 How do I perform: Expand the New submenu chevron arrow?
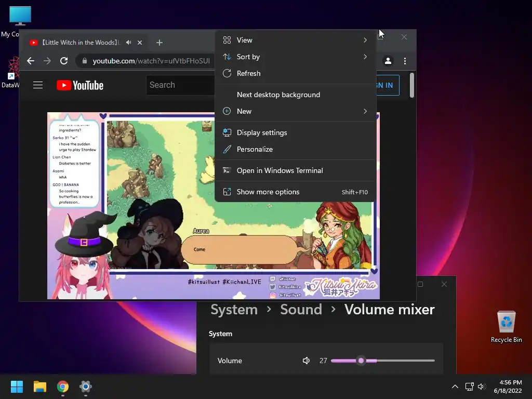point(365,111)
